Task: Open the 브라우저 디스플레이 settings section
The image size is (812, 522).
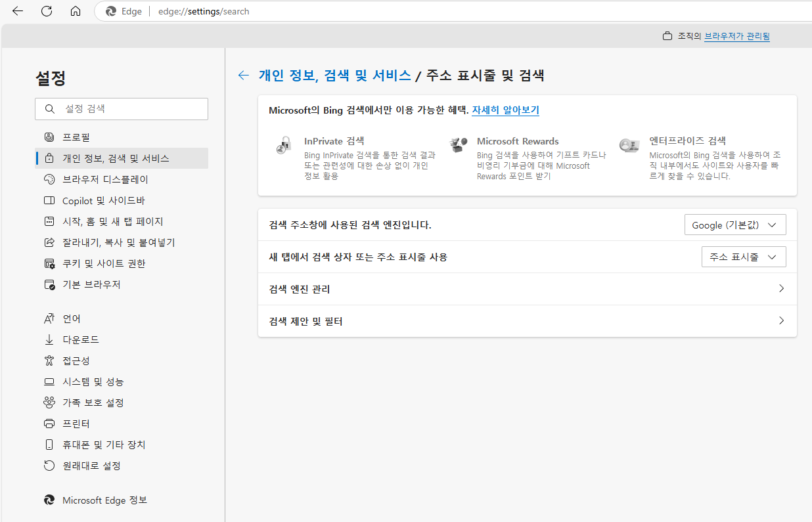Action: [x=122, y=179]
